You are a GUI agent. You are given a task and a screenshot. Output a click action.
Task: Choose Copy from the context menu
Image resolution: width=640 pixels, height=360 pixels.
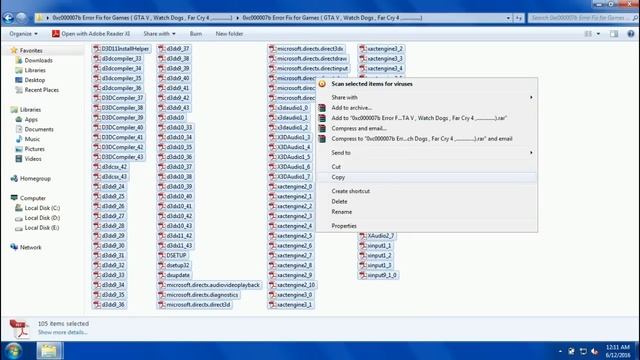427,177
